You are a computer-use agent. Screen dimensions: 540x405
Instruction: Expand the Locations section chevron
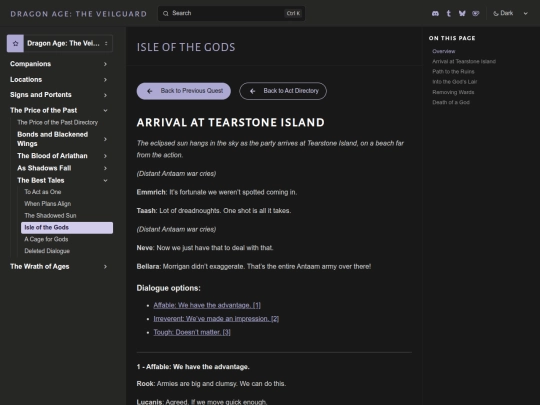coord(105,80)
